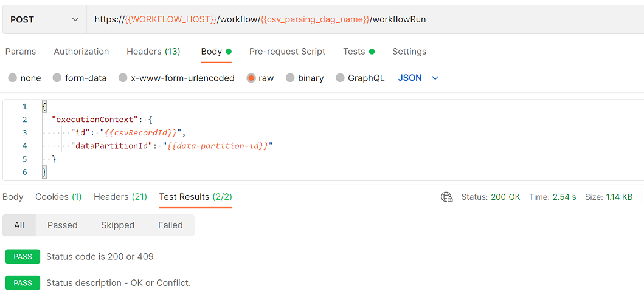Screen dimensions: 644x300
Task: Open the Authorization tab
Action: tap(81, 52)
